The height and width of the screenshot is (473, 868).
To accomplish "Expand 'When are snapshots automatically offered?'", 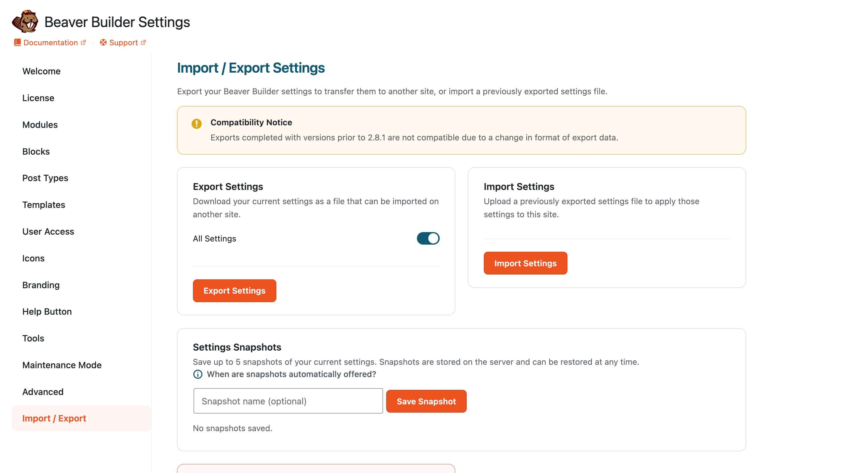I will point(291,374).
